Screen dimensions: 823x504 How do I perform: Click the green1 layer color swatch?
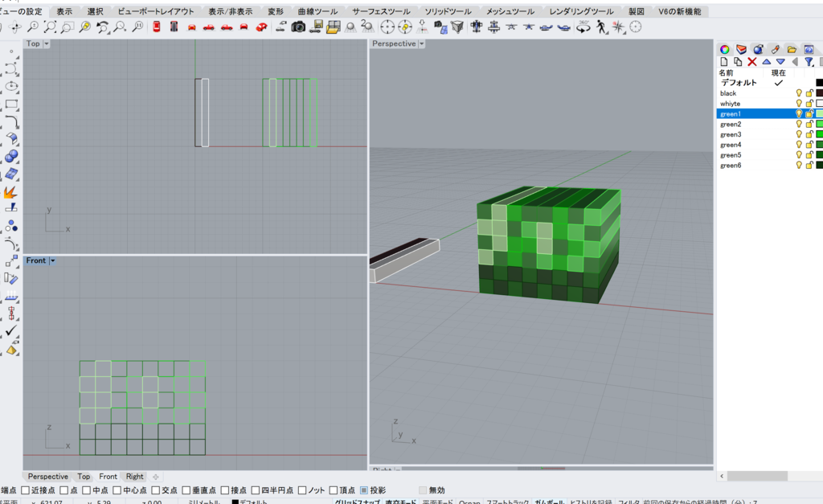tap(819, 113)
